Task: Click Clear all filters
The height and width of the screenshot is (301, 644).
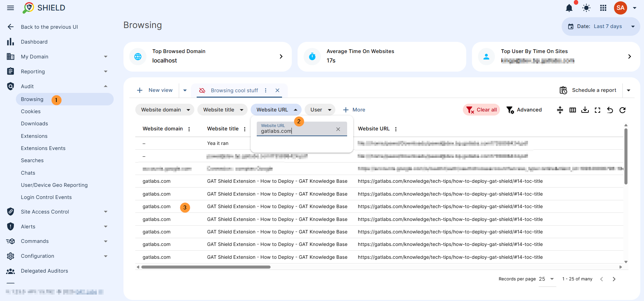Action: coord(481,110)
